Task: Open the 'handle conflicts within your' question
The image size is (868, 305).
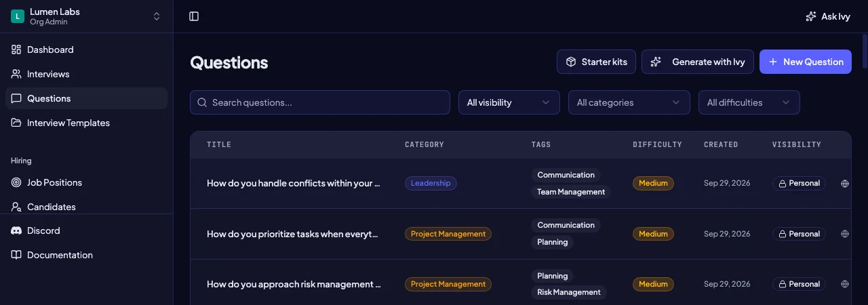Action: [294, 183]
